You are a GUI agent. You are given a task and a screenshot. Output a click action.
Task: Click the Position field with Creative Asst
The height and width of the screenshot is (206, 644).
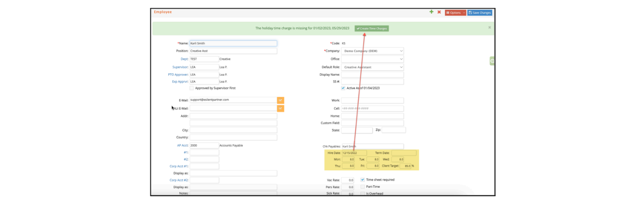233,51
